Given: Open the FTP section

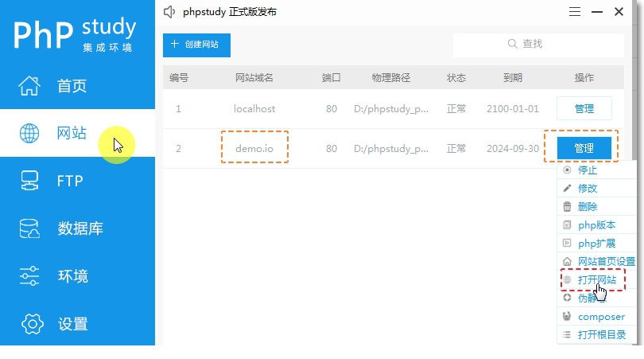Looking at the screenshot, I should click(77, 181).
